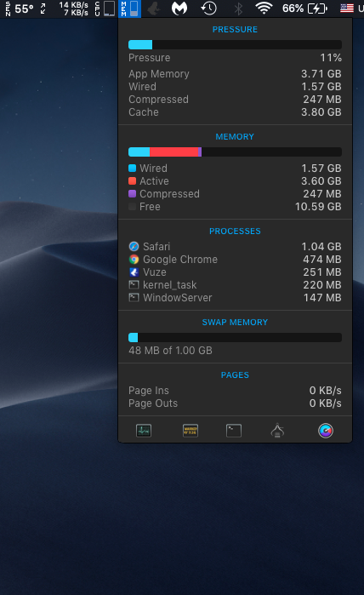The image size is (364, 595).
Task: Open iStat Menus app icon
Action: tap(326, 431)
